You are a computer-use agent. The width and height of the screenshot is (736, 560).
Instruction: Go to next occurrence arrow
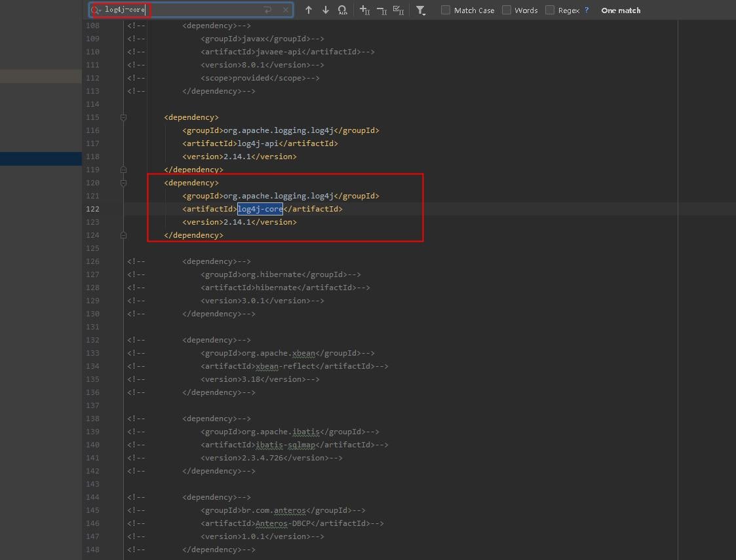(325, 10)
